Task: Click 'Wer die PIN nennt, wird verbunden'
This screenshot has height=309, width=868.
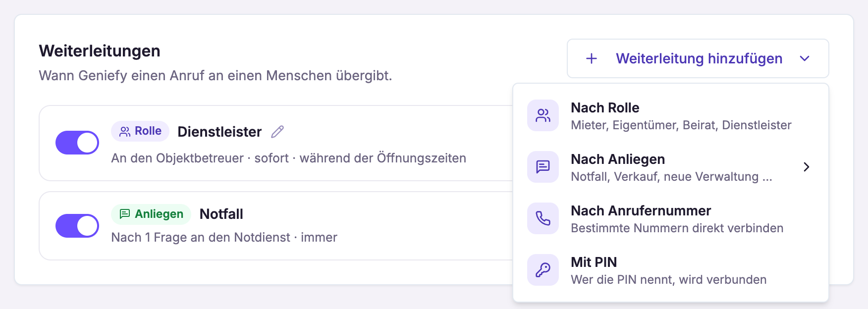Action: [x=669, y=280]
